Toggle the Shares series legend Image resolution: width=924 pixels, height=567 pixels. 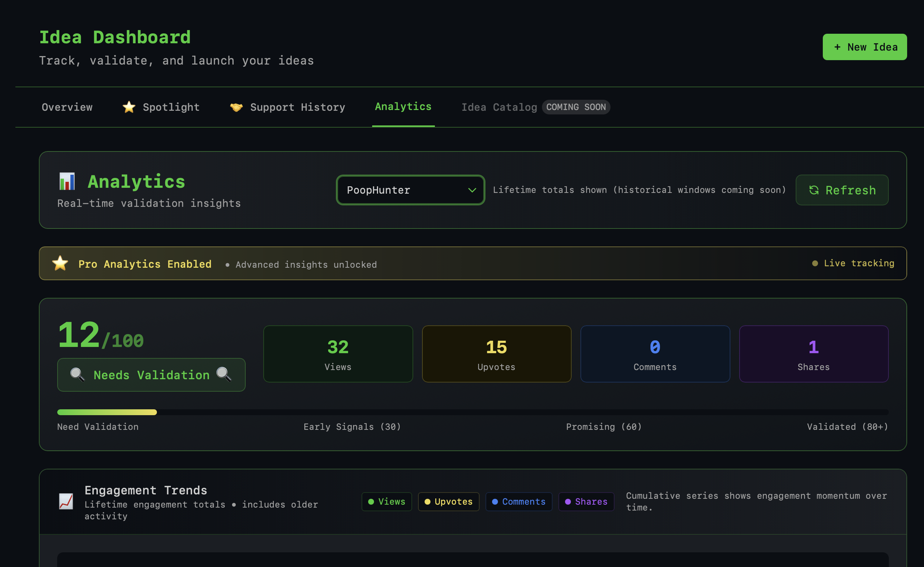586,501
